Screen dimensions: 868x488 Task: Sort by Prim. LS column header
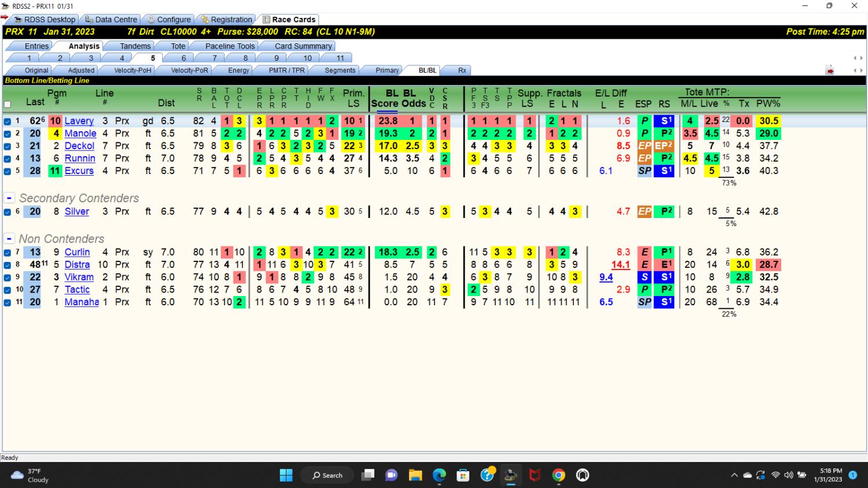(x=354, y=98)
